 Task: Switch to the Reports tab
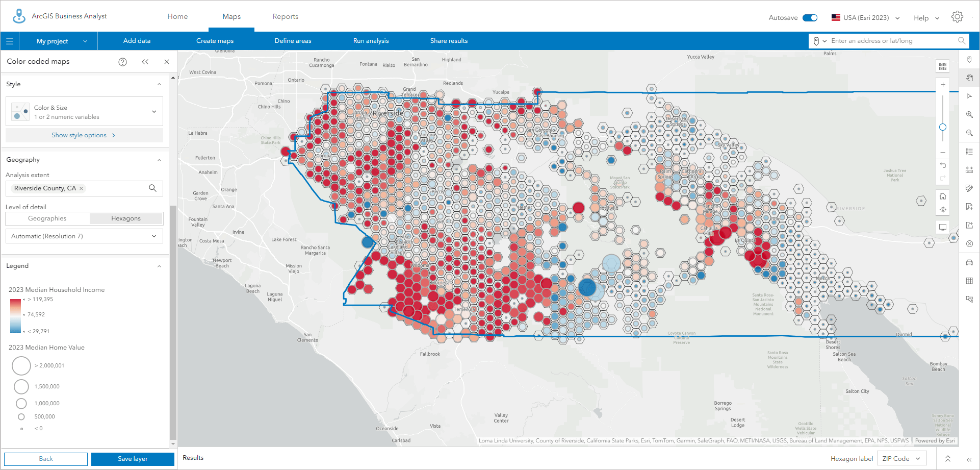285,16
